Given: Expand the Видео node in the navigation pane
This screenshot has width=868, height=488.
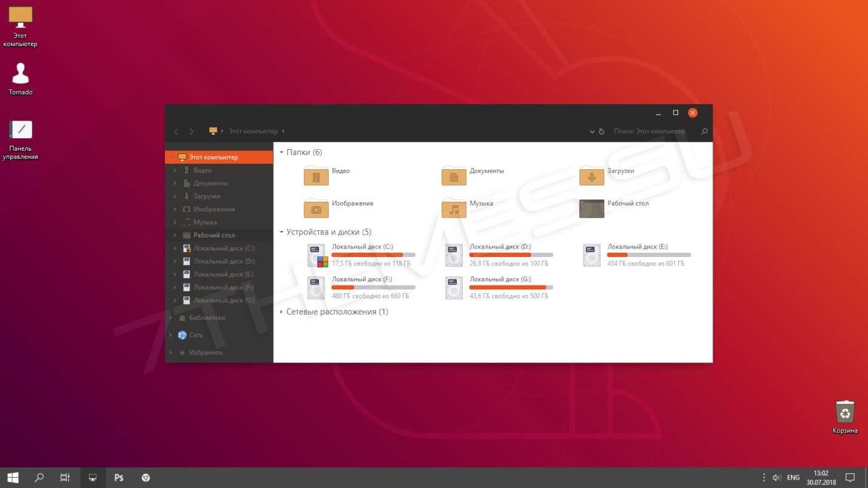Looking at the screenshot, I should pyautogui.click(x=175, y=170).
